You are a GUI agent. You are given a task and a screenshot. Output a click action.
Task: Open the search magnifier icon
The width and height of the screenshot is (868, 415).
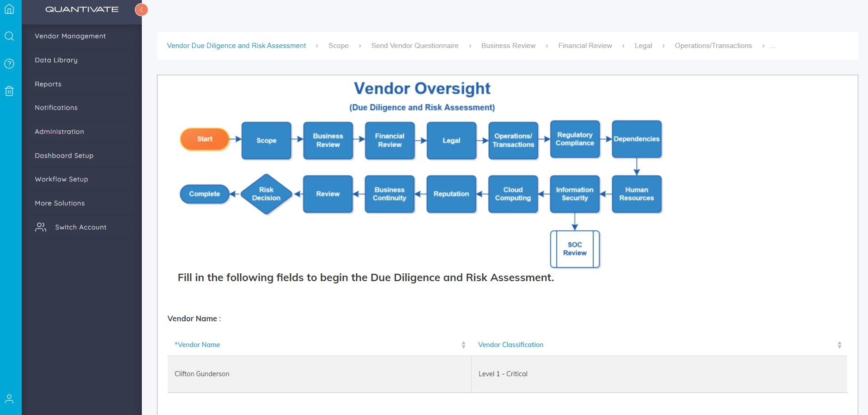click(x=9, y=36)
